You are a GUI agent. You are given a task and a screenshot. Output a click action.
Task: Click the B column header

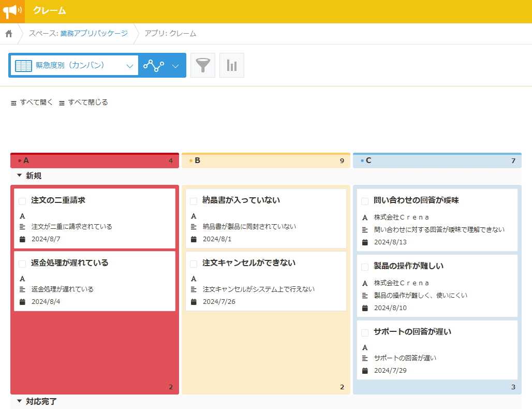pyautogui.click(x=266, y=160)
